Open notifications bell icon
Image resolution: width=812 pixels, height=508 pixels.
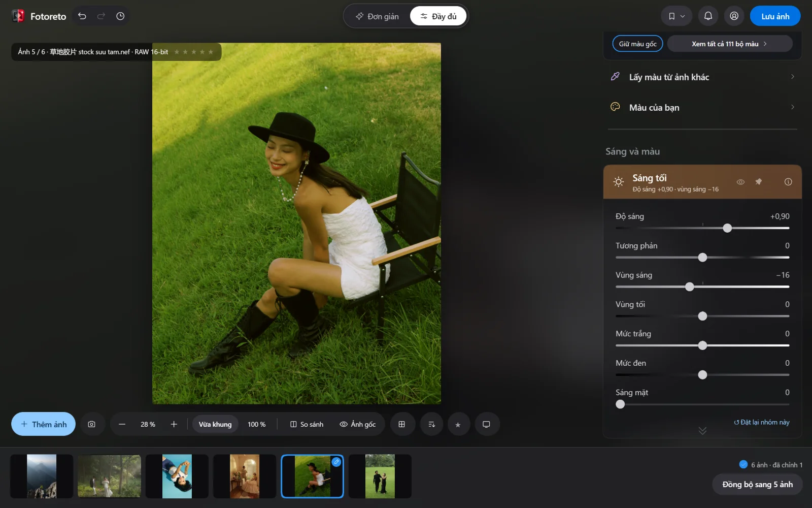(708, 16)
